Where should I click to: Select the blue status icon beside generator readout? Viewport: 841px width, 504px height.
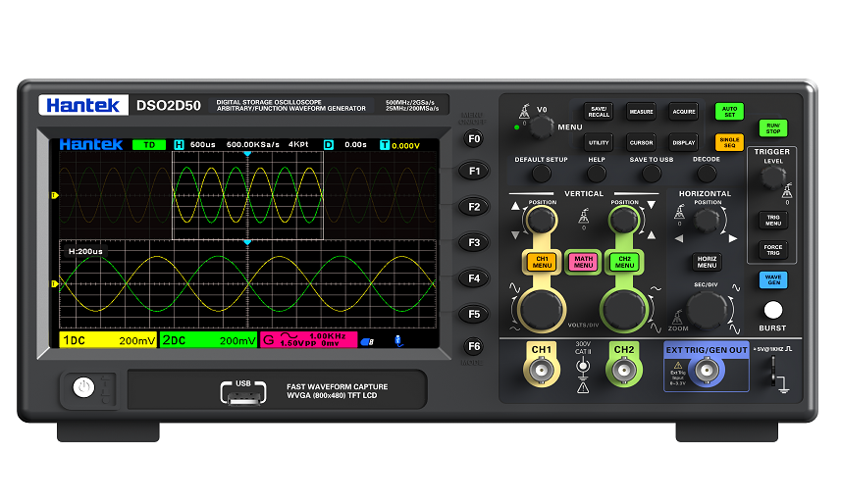point(367,341)
